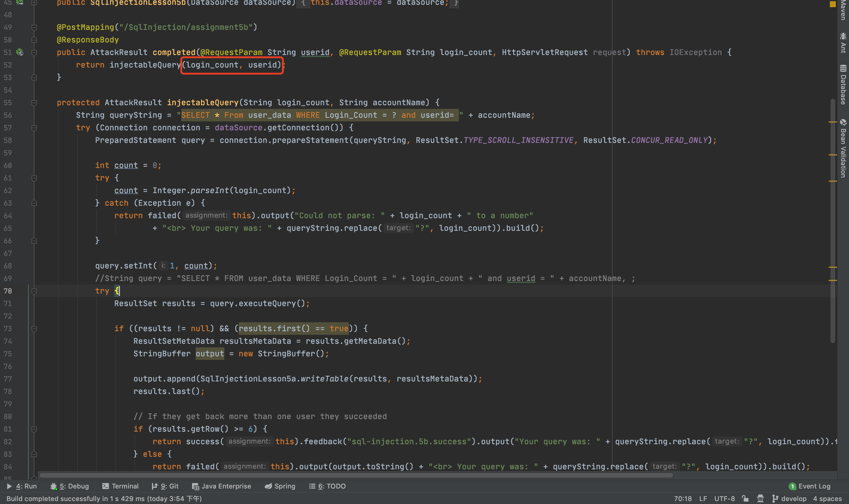Open the Debug tool window

click(x=70, y=486)
